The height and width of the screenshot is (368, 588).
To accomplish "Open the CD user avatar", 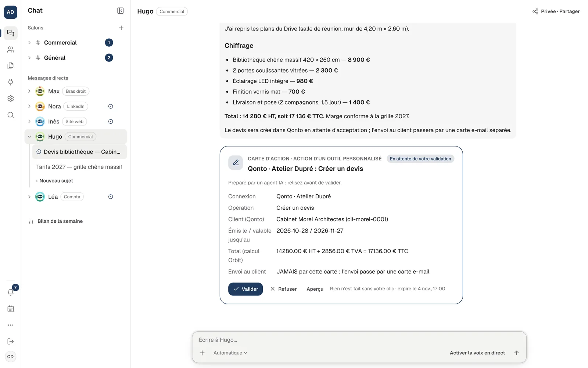I will (11, 357).
